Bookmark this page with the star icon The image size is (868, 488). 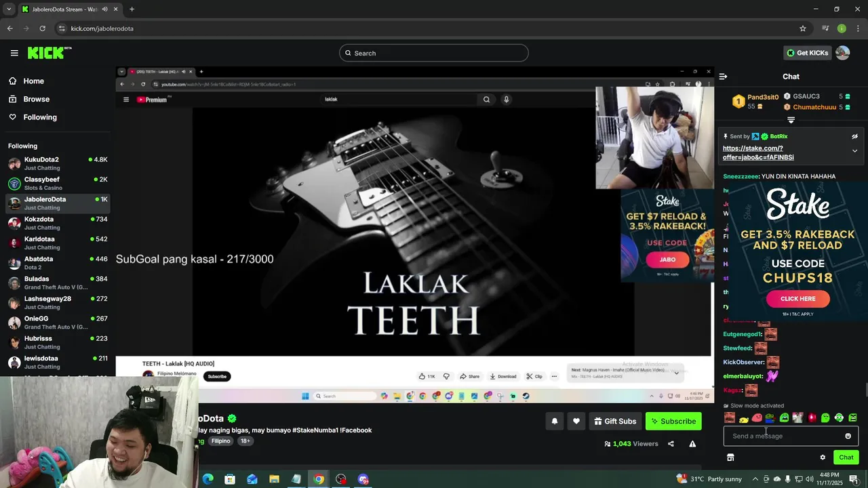click(x=803, y=28)
